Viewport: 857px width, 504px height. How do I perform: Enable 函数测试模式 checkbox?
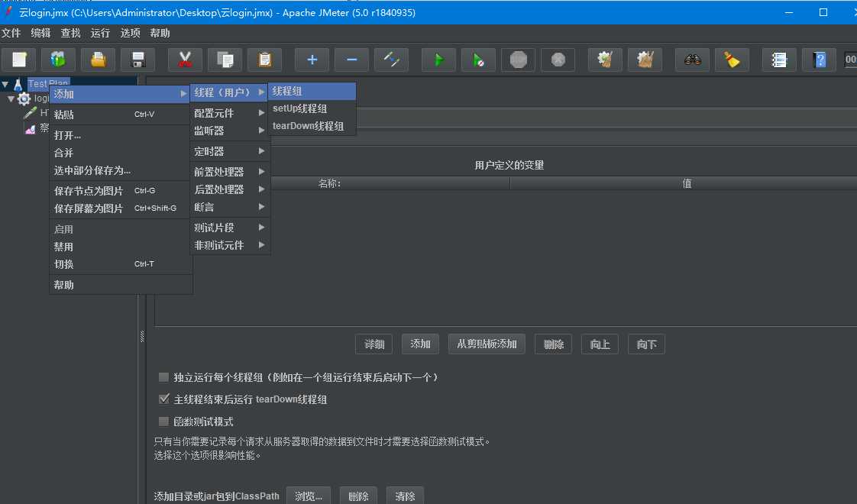pos(163,421)
